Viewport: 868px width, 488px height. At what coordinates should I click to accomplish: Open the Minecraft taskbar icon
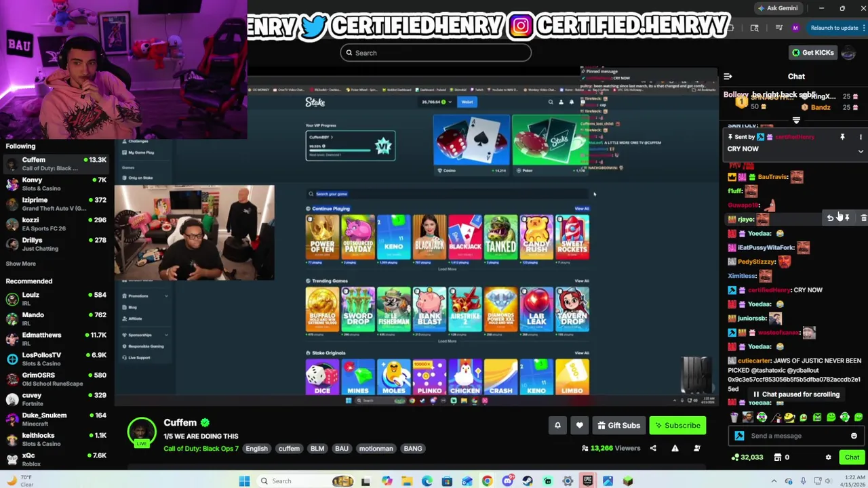628,481
